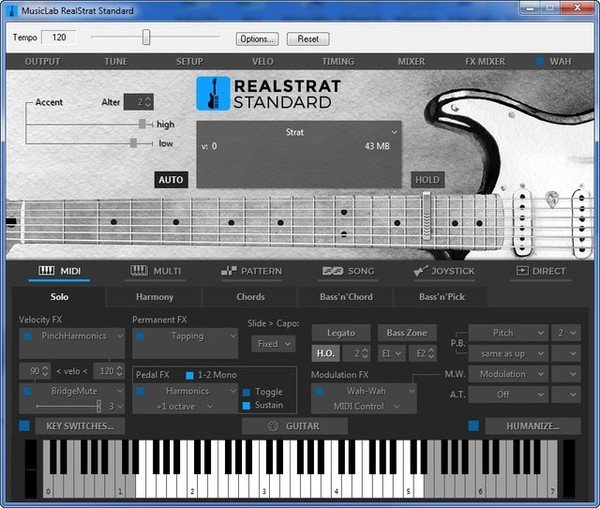Screen dimensions: 600x508
Task: Open the Tapping effect dropdown
Action: [x=233, y=336]
